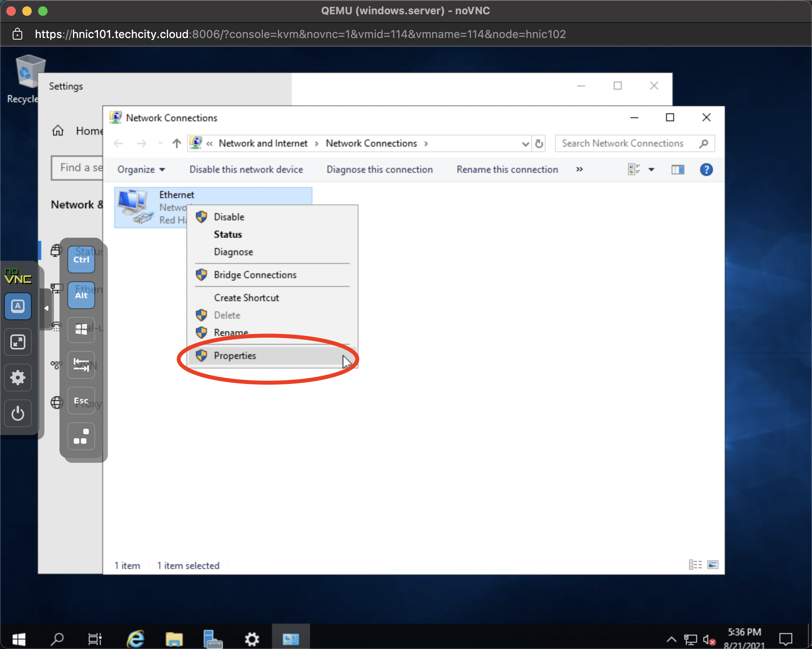
Task: Toggle noVNC Alt key button
Action: [81, 295]
